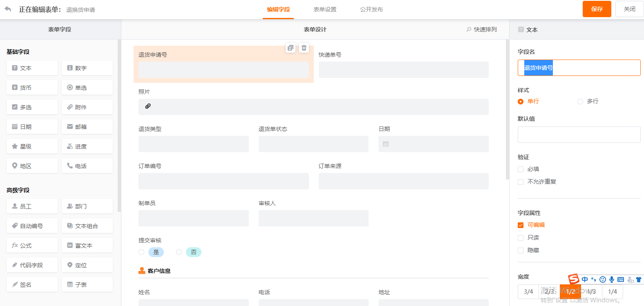This screenshot has width=644, height=306.
Task: Add an 附件 field
Action: pyautogui.click(x=87, y=107)
